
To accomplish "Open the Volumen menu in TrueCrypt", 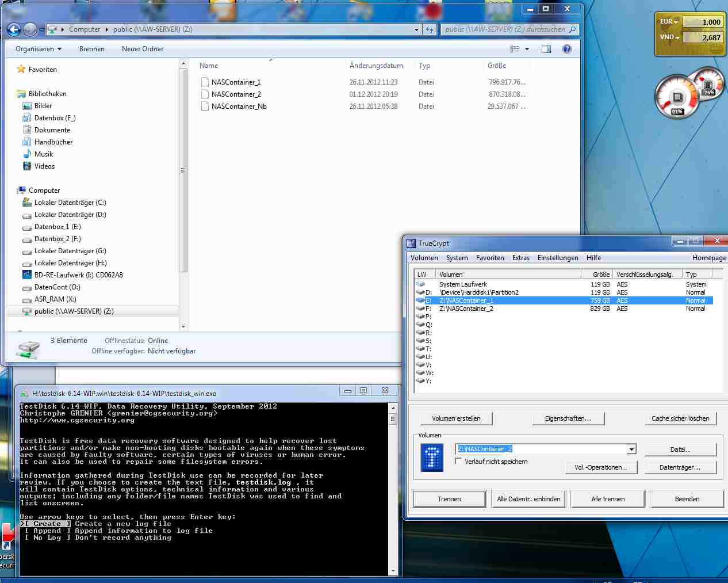I will tap(424, 258).
